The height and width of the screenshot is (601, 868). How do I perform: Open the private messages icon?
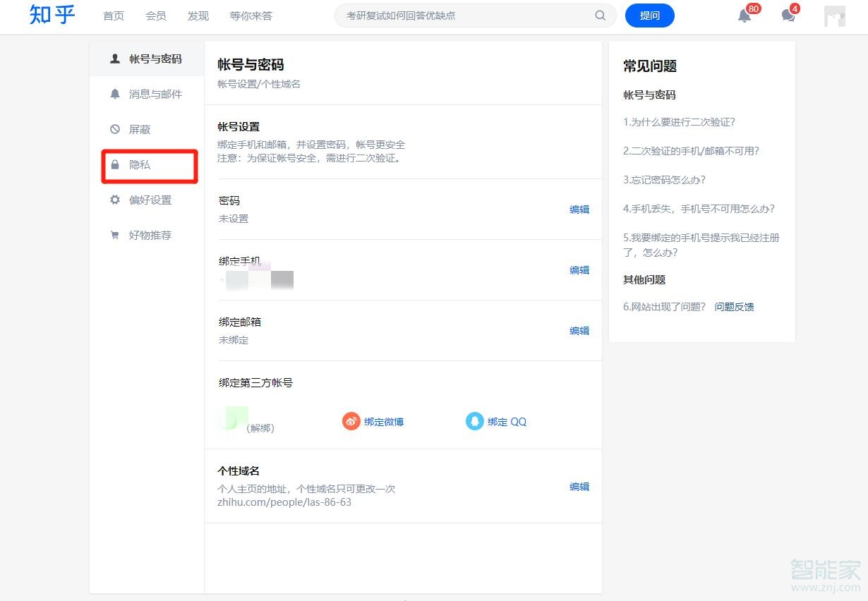pos(788,15)
